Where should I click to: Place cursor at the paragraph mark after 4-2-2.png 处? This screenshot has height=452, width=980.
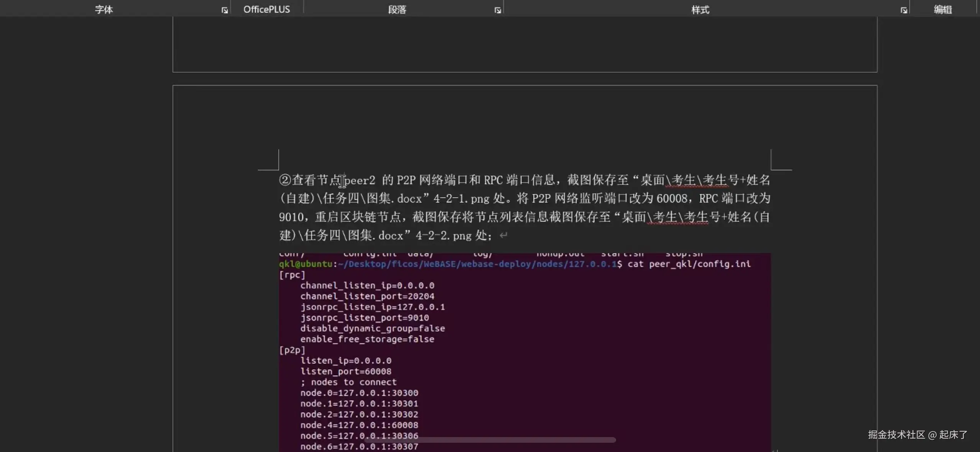click(503, 235)
